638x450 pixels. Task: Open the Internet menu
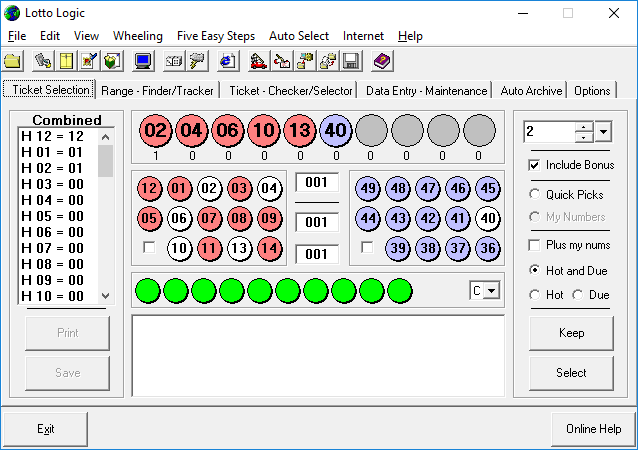pos(363,36)
